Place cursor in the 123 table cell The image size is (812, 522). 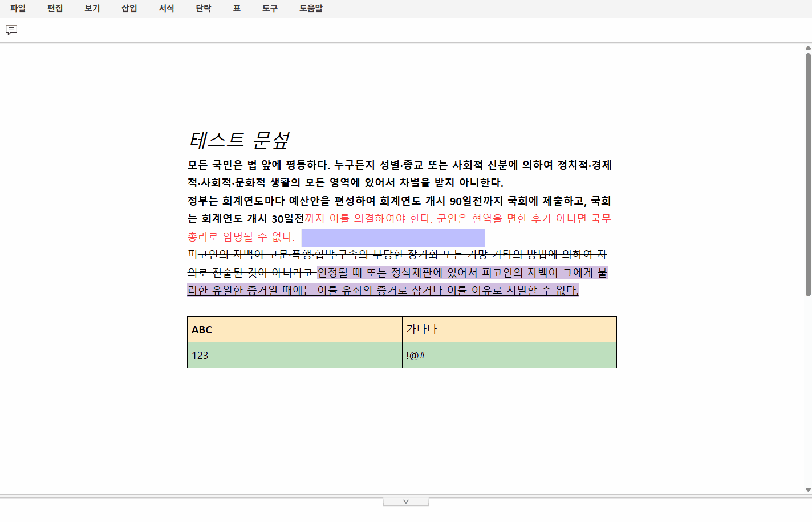point(294,355)
